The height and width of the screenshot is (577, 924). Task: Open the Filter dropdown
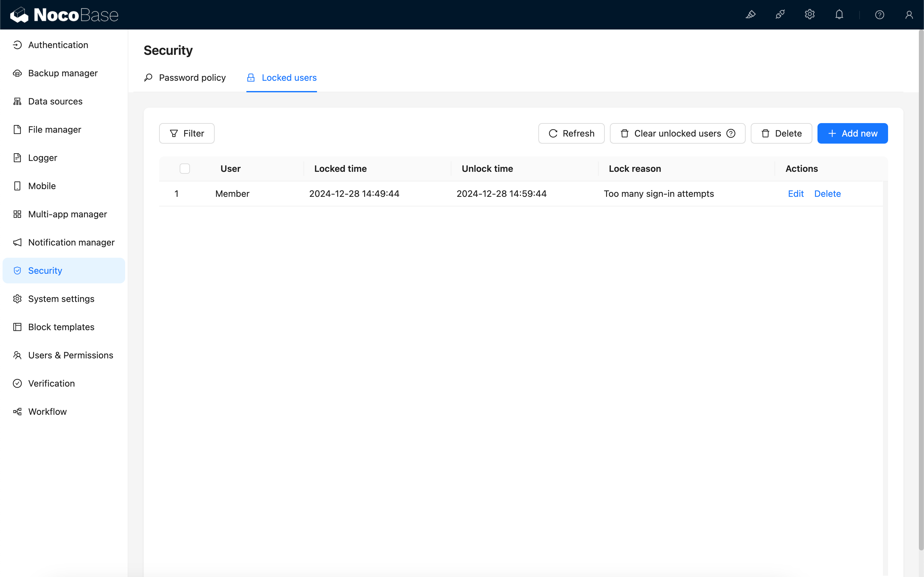[187, 133]
